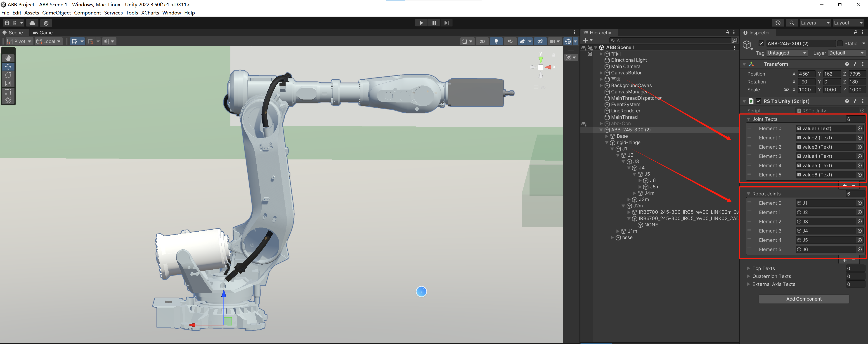Image resolution: width=868 pixels, height=344 pixels.
Task: Expand the Tcp Texts array
Action: (x=748, y=268)
